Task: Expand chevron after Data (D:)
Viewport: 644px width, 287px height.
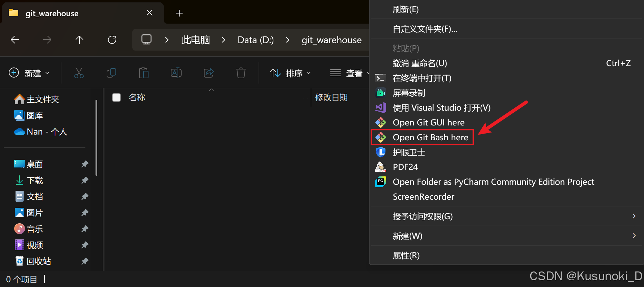Action: pyautogui.click(x=288, y=40)
